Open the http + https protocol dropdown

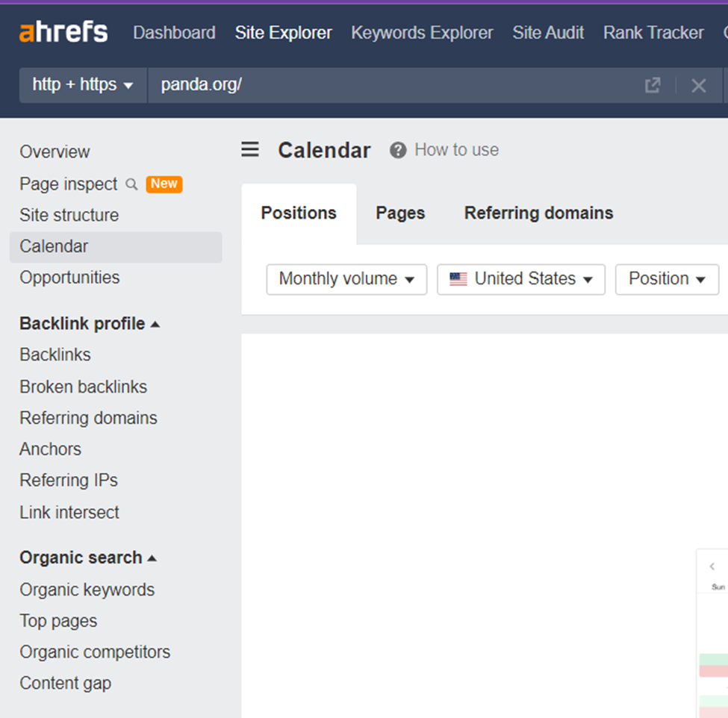click(x=83, y=85)
